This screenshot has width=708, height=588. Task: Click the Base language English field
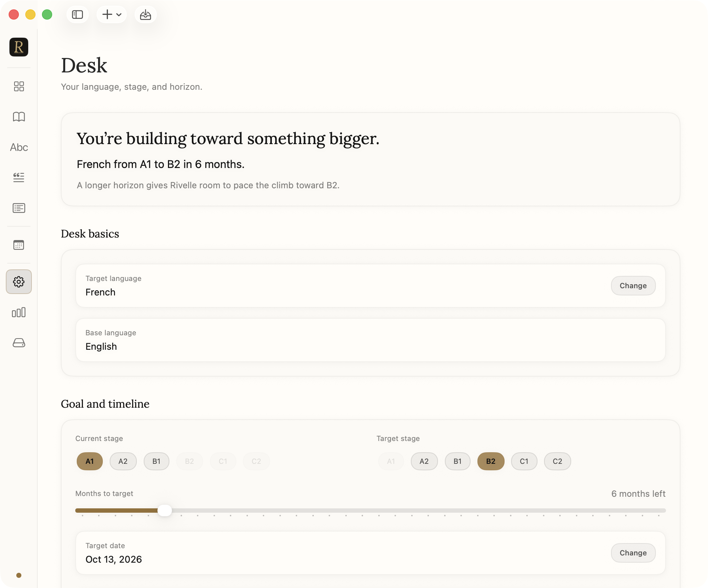[370, 340]
